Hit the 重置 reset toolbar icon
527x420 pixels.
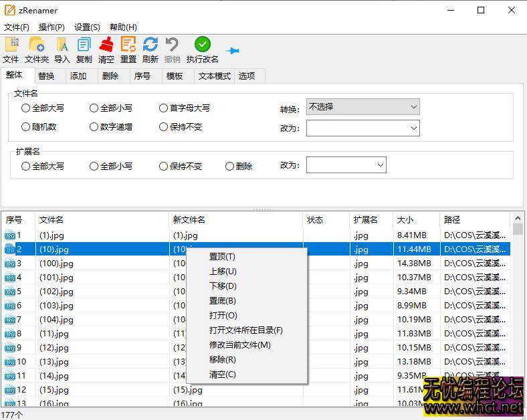[128, 45]
